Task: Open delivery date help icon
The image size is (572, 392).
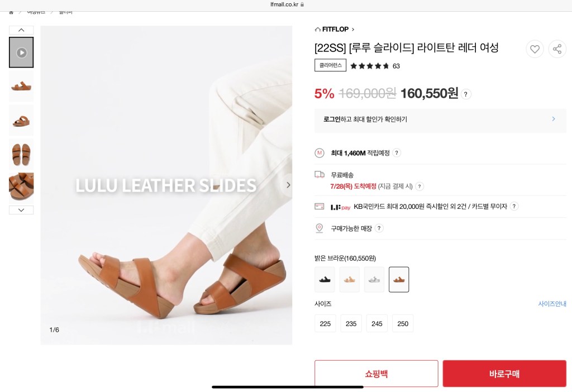Action: click(420, 187)
